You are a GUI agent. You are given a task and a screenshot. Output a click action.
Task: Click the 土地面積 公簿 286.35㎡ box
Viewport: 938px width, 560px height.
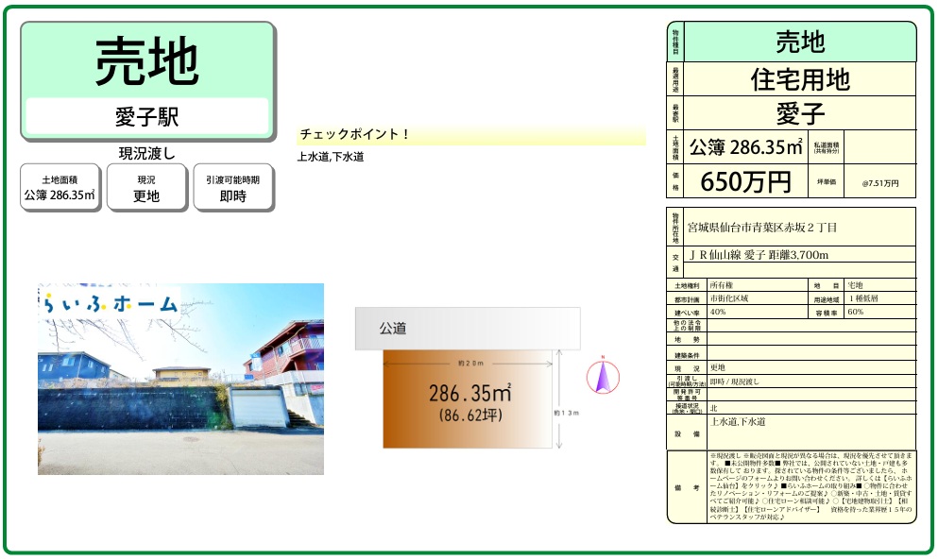point(60,188)
